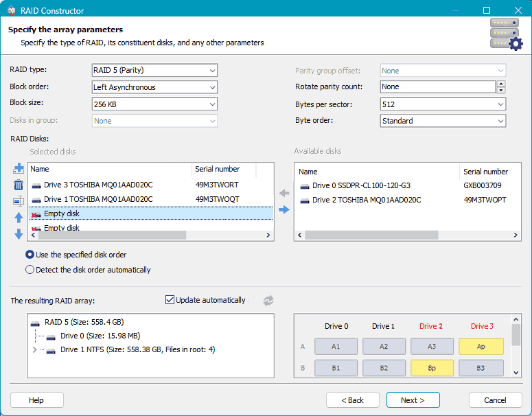The height and width of the screenshot is (416, 532).
Task: Move selected disk down with blue arrow
Action: 19,234
